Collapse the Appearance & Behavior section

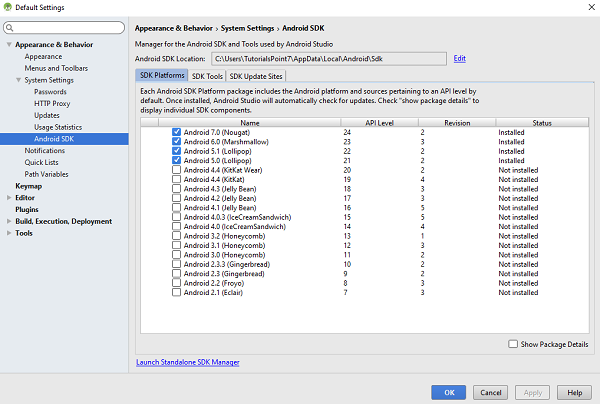(x=9, y=45)
